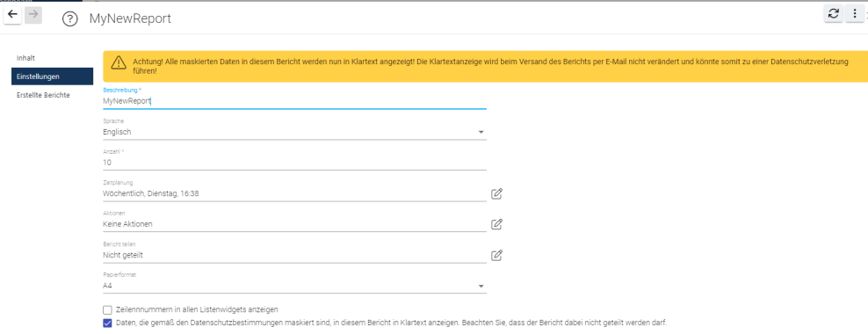Image resolution: width=868 pixels, height=334 pixels.
Task: Edit the Zeitplanung schedule with pencil icon
Action: click(497, 193)
